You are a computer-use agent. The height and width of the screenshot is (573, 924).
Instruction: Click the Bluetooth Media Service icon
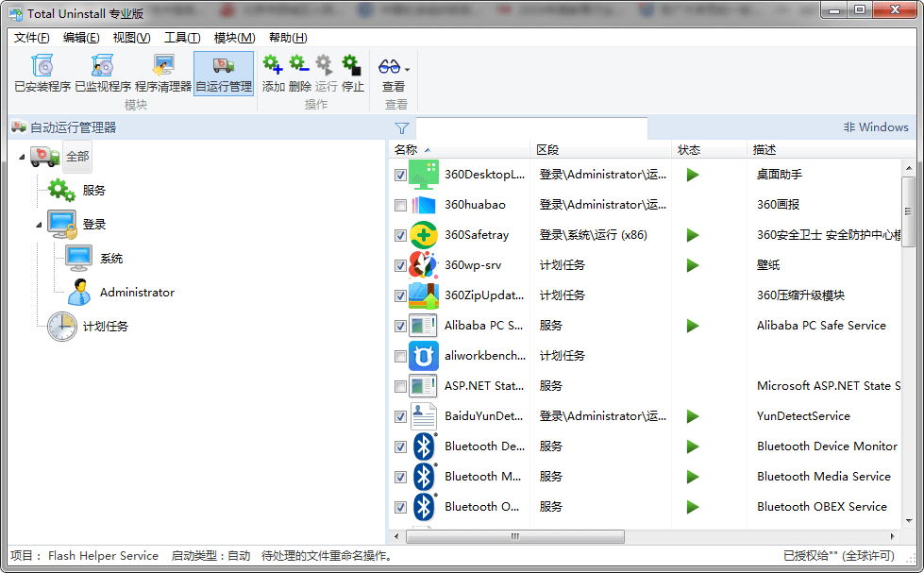click(423, 477)
